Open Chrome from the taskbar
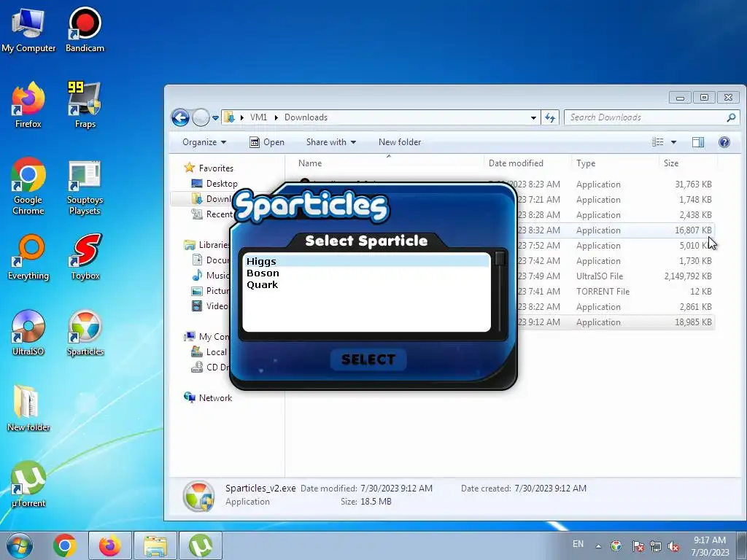 click(65, 545)
